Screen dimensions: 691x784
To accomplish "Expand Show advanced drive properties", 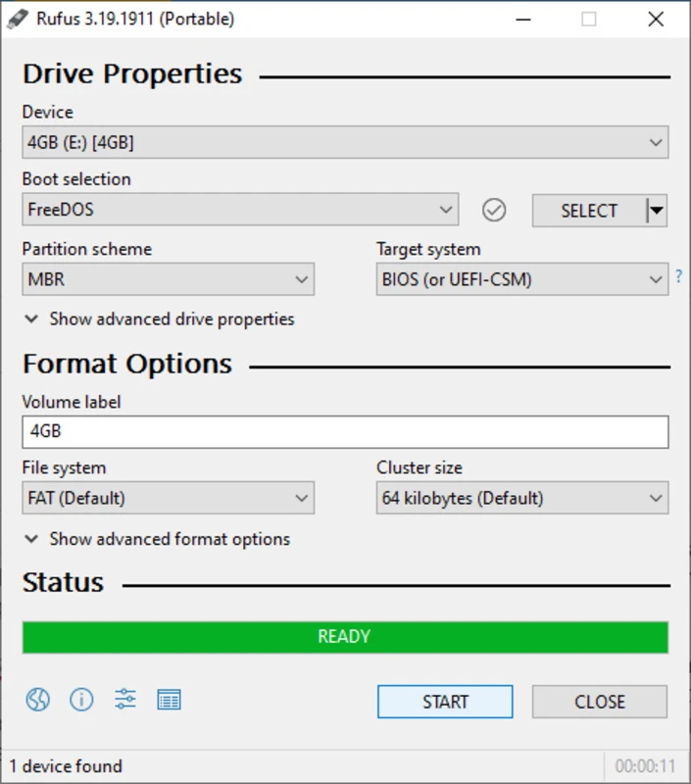I will (x=159, y=319).
